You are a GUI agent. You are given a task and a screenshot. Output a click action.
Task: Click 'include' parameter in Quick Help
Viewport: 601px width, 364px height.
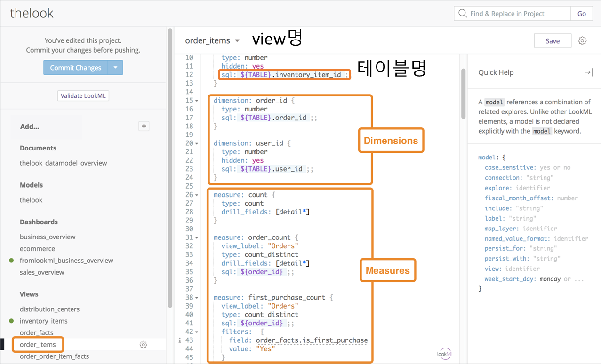click(498, 208)
